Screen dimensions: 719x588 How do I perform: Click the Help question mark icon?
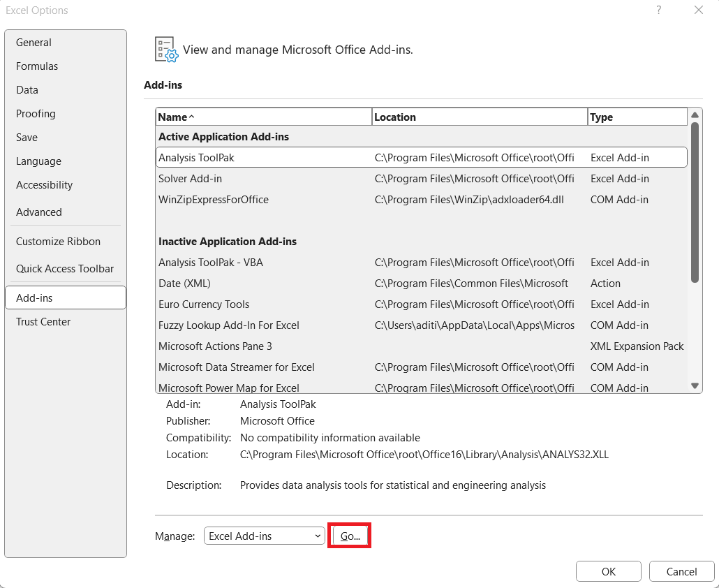(x=658, y=10)
